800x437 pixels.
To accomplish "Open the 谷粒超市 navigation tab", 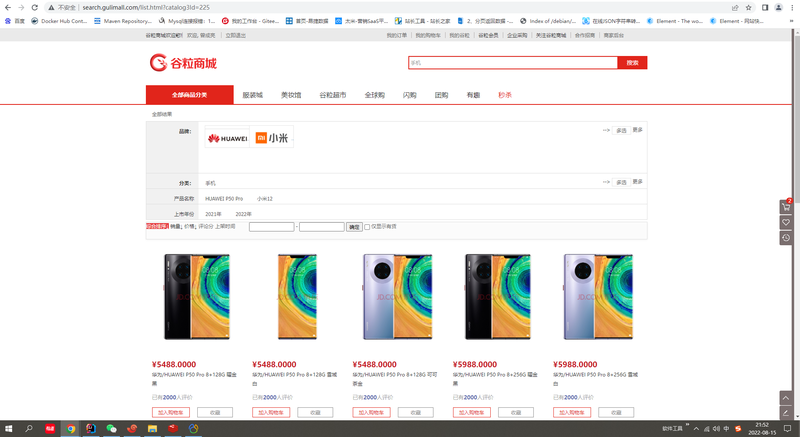I will pos(333,95).
